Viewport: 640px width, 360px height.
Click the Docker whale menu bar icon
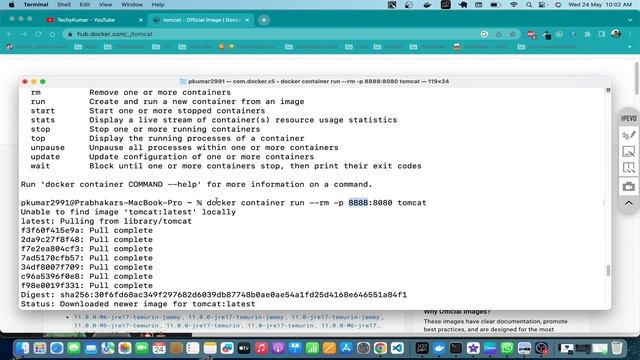[427, 4]
